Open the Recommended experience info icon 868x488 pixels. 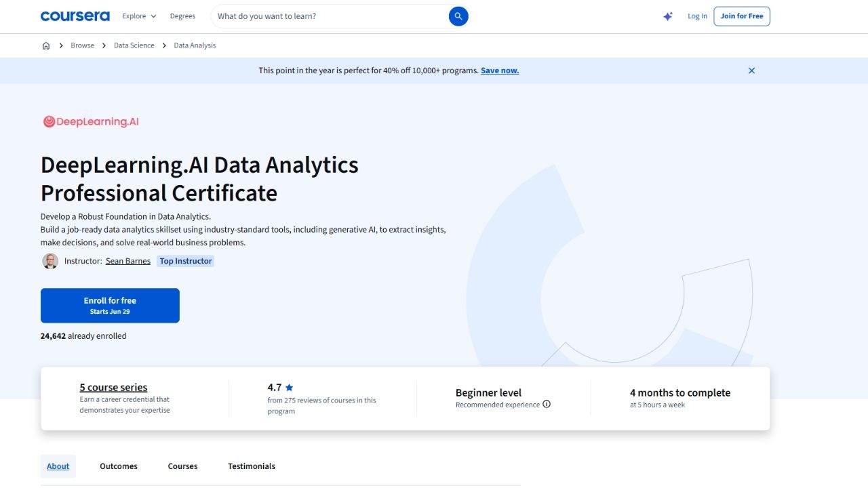point(547,405)
